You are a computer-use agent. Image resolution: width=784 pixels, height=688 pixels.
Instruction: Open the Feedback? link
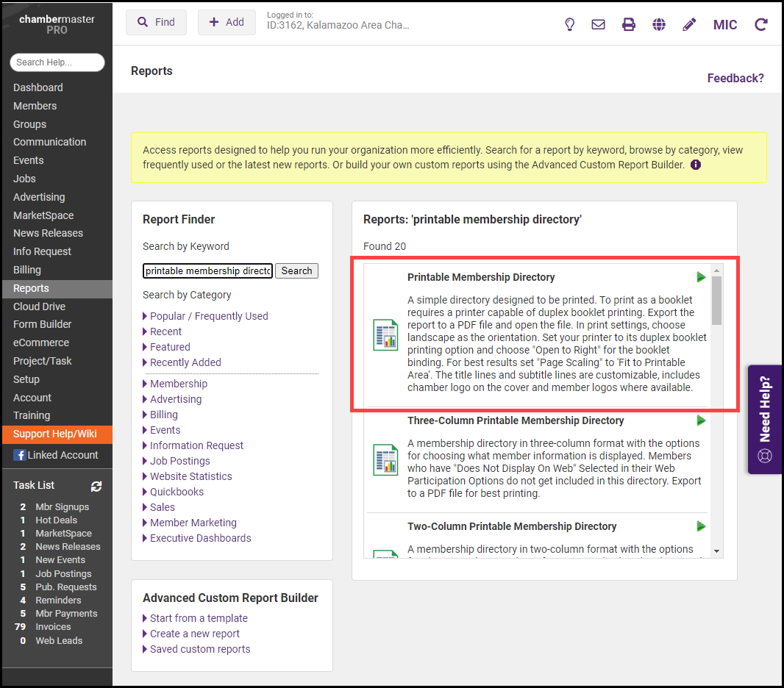pyautogui.click(x=735, y=78)
